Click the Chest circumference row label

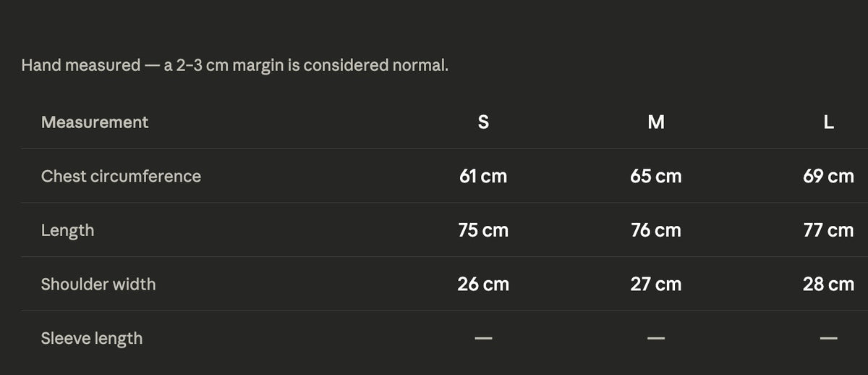click(x=121, y=176)
